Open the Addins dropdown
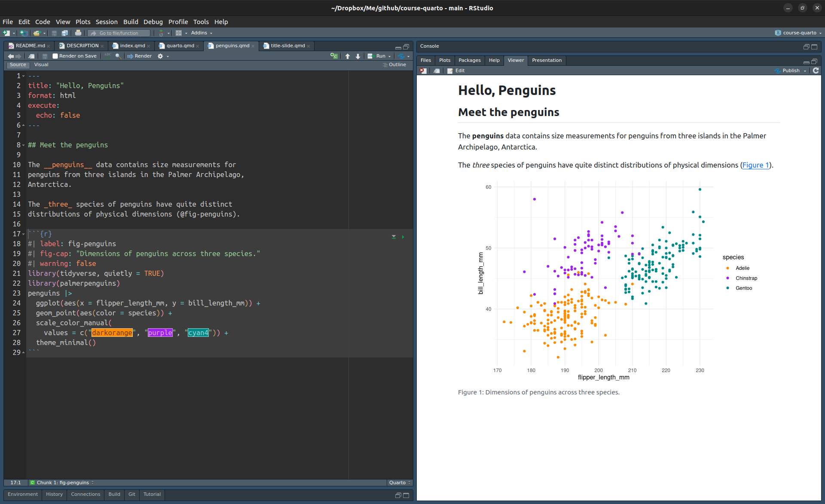 pos(201,33)
